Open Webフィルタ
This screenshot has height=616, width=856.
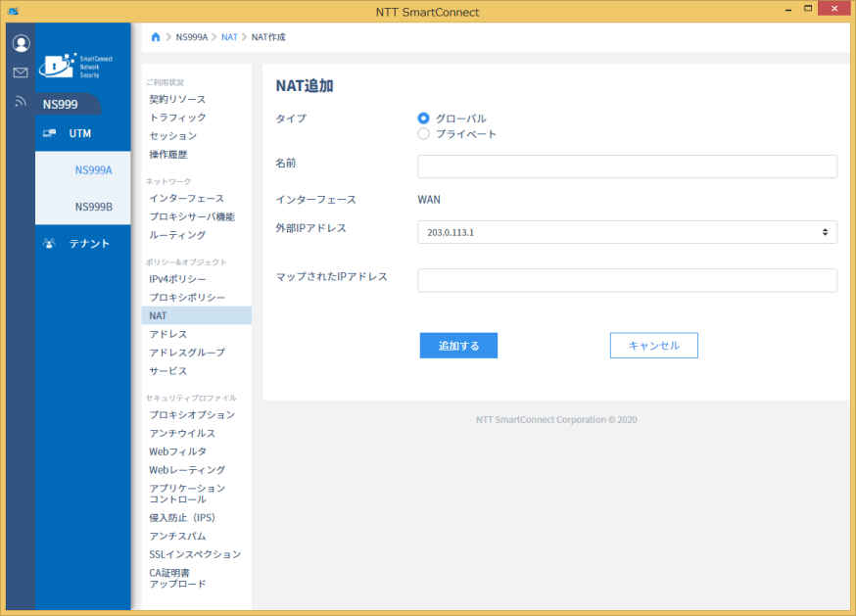pyautogui.click(x=177, y=451)
